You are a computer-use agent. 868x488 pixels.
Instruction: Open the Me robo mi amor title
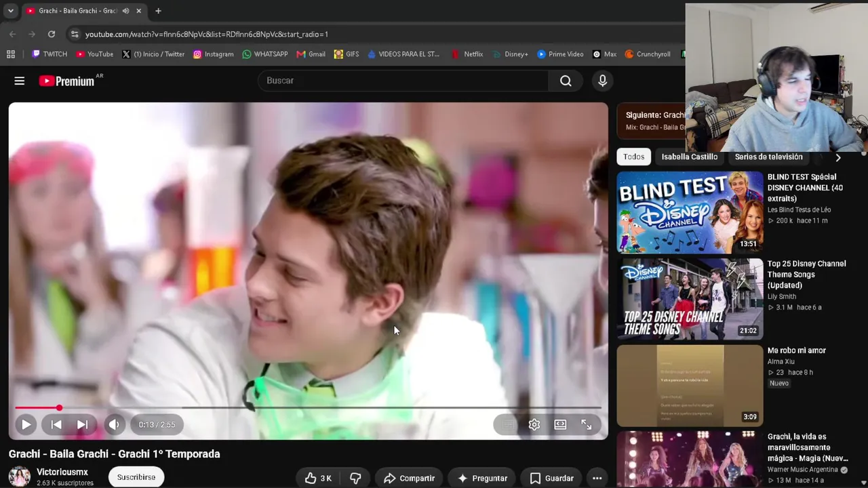[x=797, y=350]
